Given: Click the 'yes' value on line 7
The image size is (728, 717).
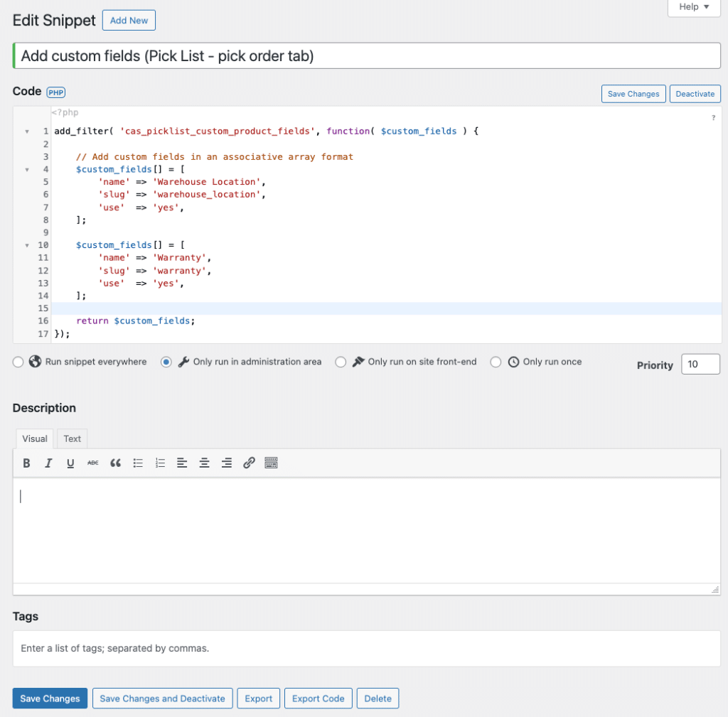Looking at the screenshot, I should pyautogui.click(x=166, y=208).
